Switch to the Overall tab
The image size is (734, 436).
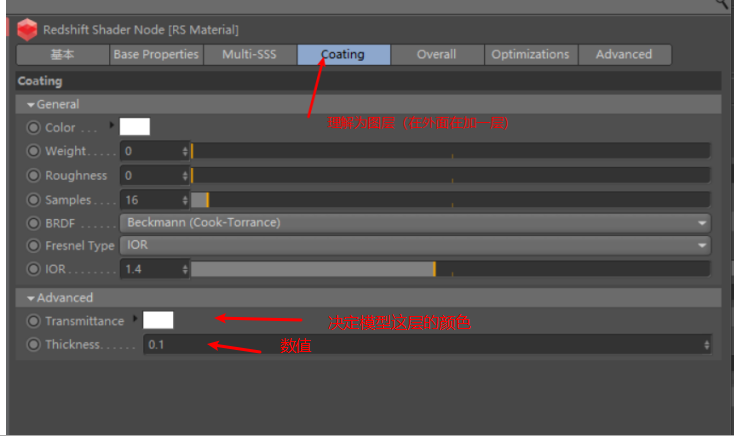pyautogui.click(x=437, y=54)
